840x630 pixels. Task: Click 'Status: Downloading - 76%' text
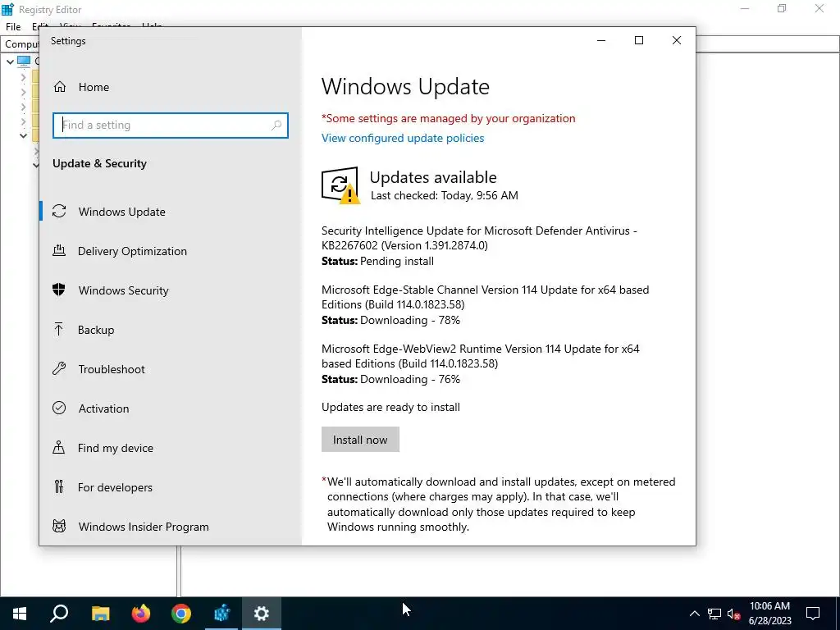390,379
